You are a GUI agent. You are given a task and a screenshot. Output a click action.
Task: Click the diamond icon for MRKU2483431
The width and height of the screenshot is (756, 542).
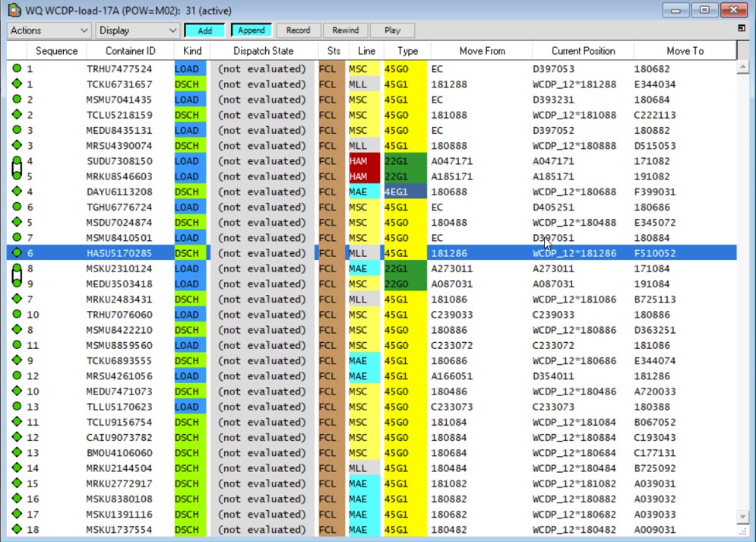point(17,299)
